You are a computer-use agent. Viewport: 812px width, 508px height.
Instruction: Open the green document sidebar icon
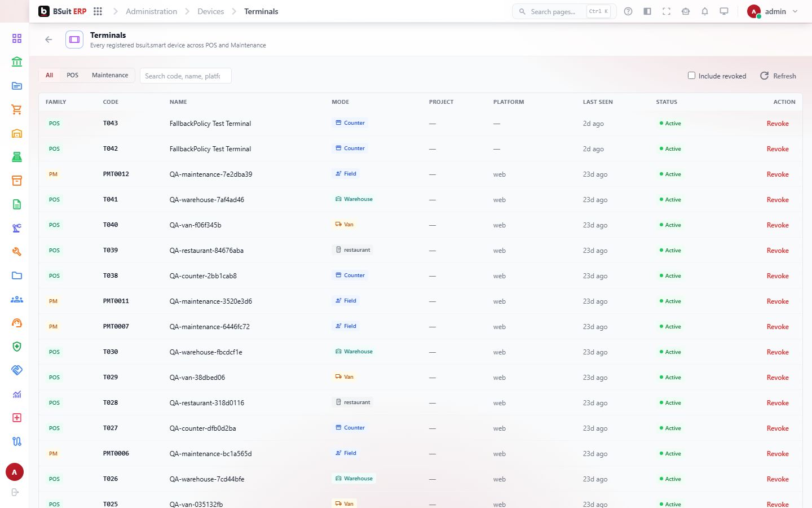point(17,204)
